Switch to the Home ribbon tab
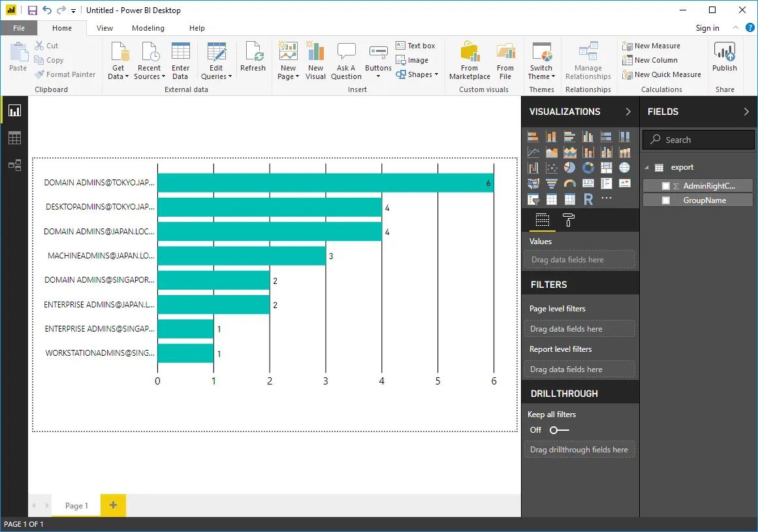Image resolution: width=758 pixels, height=532 pixels. tap(62, 28)
